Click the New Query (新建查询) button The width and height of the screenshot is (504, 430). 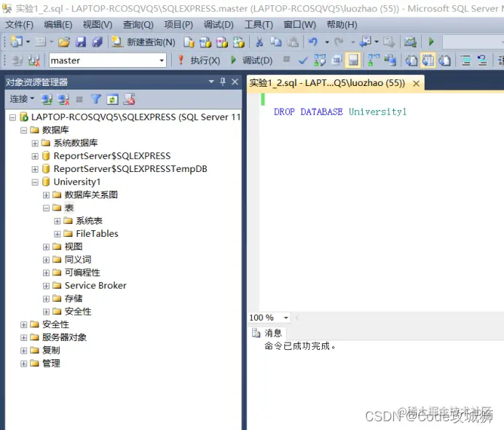pyautogui.click(x=143, y=42)
